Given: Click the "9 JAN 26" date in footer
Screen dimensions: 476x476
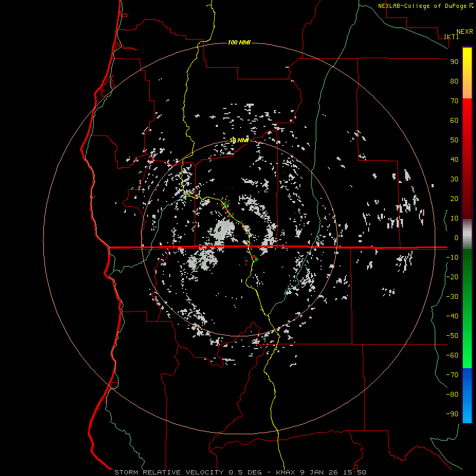Looking at the screenshot, I should click(x=319, y=472).
